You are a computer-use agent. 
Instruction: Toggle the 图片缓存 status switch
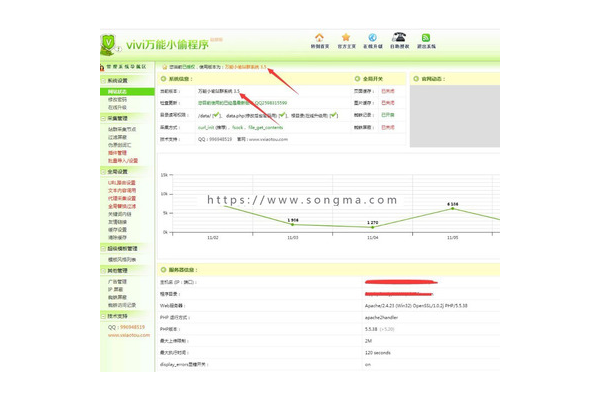point(388,102)
